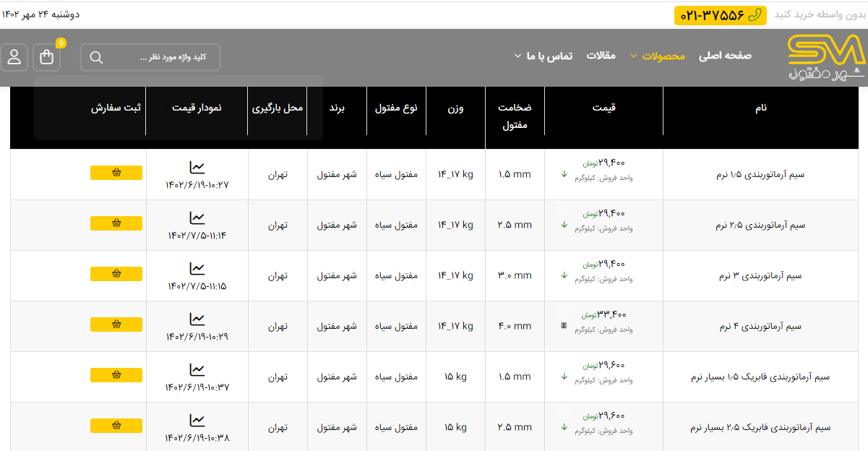This screenshot has height=451, width=868.
Task: Open price chart for سیم آرماتوربندی ۴ نرم
Action: [197, 319]
